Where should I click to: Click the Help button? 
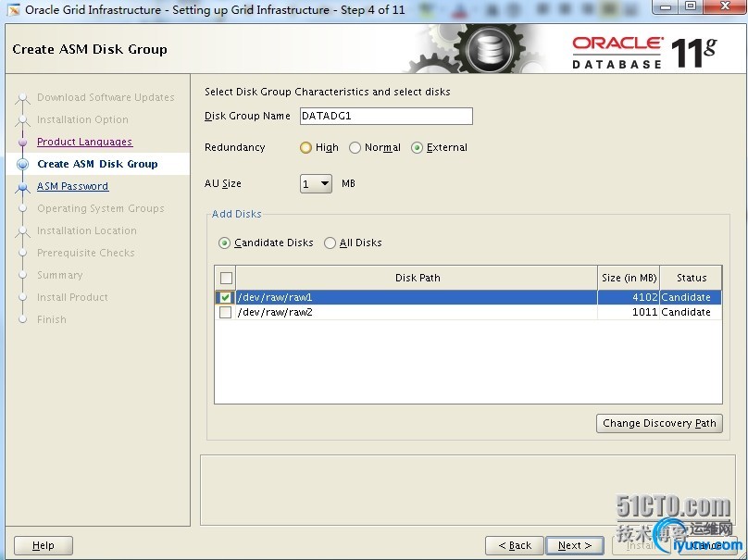point(44,545)
